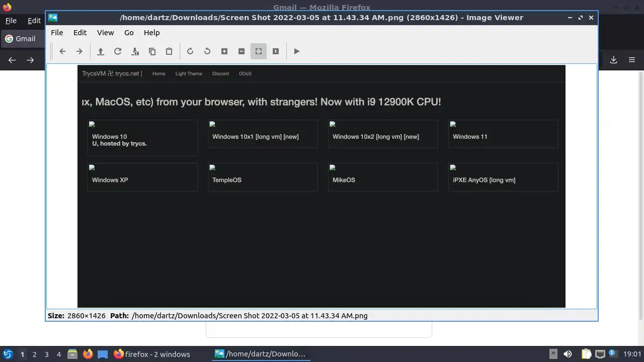The image size is (644, 362).
Task: Zoom in on the image
Action: coord(224,51)
